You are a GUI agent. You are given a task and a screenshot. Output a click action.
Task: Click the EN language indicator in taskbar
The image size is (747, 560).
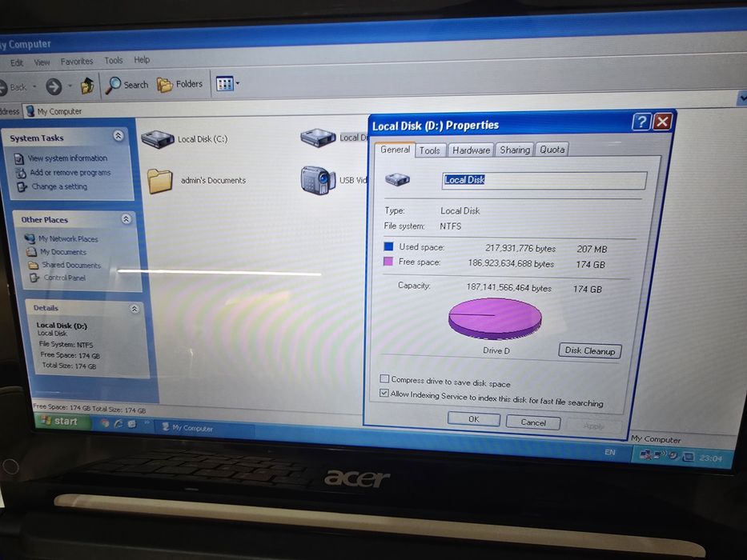pyautogui.click(x=610, y=452)
